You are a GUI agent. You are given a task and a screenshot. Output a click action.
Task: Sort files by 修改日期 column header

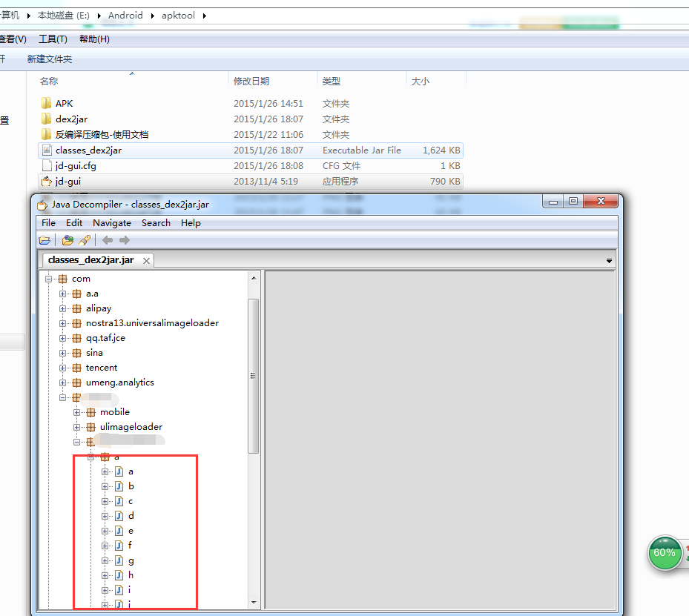(x=251, y=82)
